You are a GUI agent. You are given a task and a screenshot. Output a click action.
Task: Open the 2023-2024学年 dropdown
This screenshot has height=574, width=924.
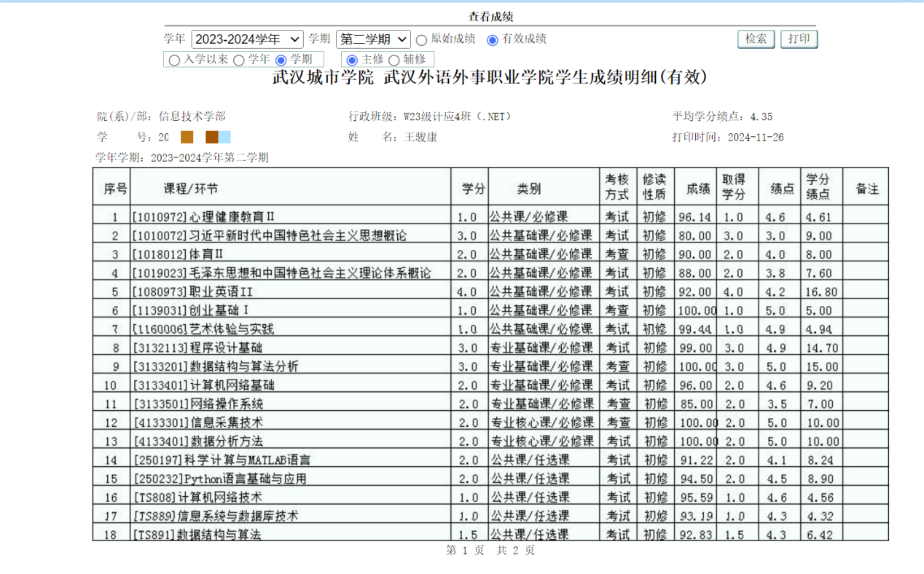point(247,39)
